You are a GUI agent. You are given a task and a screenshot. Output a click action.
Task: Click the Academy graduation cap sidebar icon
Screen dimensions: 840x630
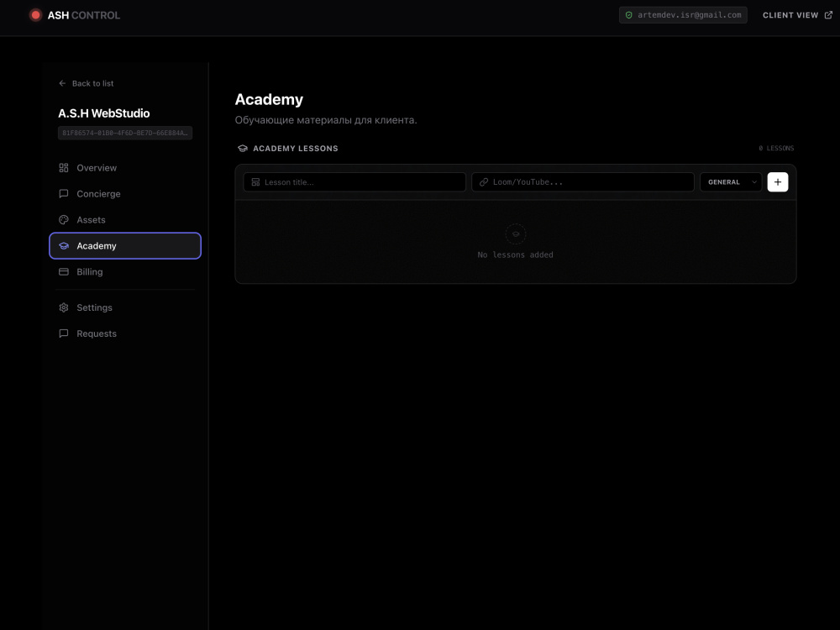tap(64, 246)
